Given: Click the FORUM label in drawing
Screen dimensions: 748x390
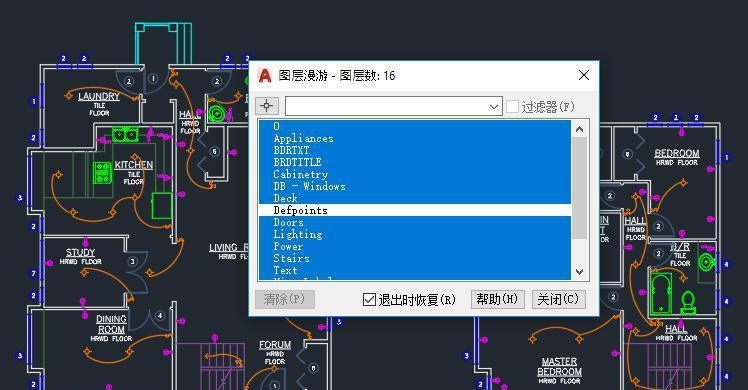Looking at the screenshot, I should tap(275, 345).
